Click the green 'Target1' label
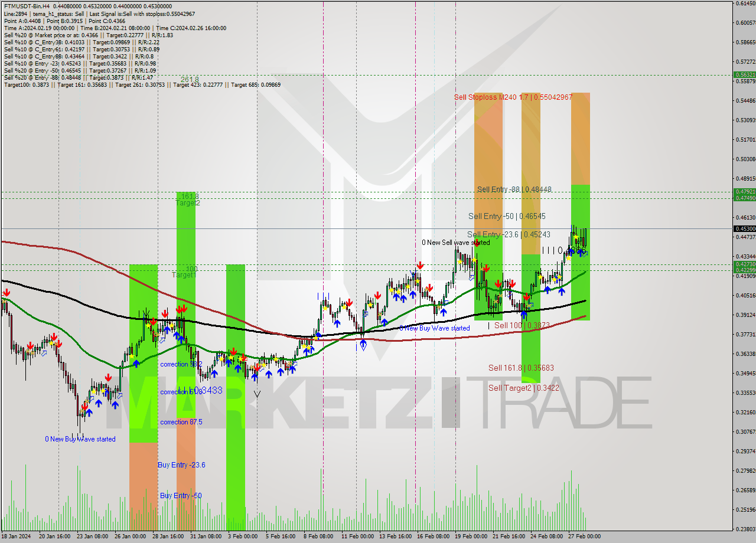Screen dimensions: 756x543 tap(184, 275)
